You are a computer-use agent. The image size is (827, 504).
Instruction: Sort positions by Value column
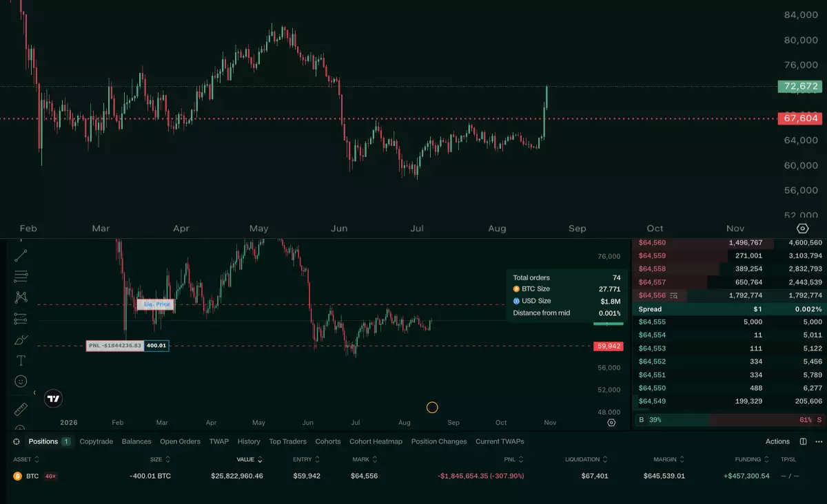(x=249, y=459)
